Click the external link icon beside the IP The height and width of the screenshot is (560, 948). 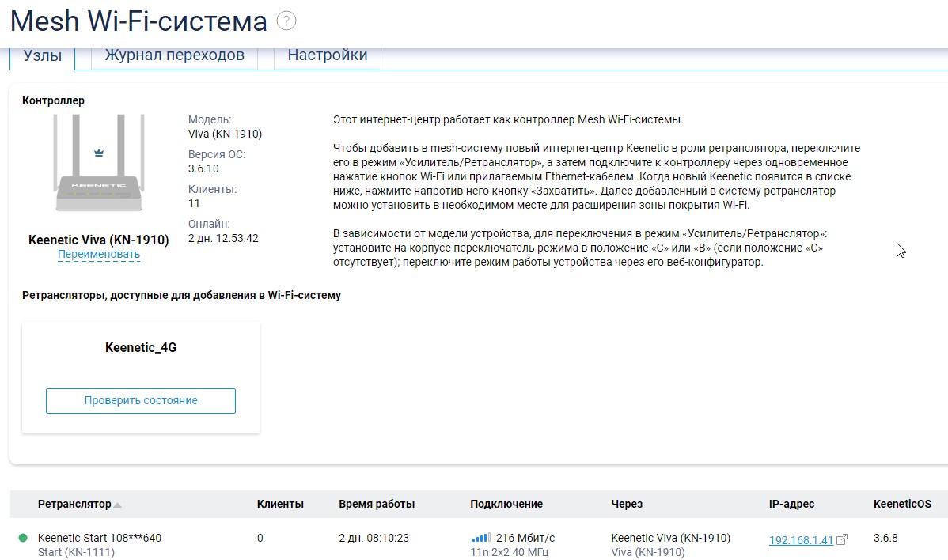[842, 539]
